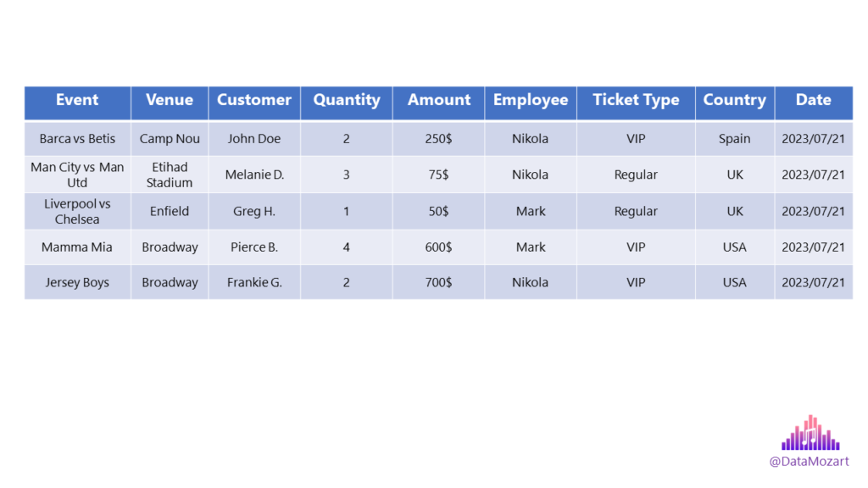
Task: Click the date in the Barca vs Betis row
Action: pyautogui.click(x=814, y=139)
